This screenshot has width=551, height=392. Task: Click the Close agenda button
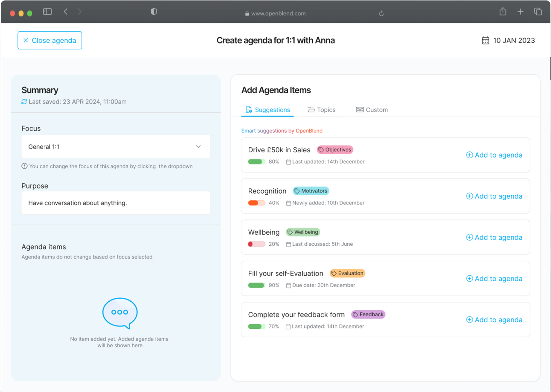pos(50,40)
